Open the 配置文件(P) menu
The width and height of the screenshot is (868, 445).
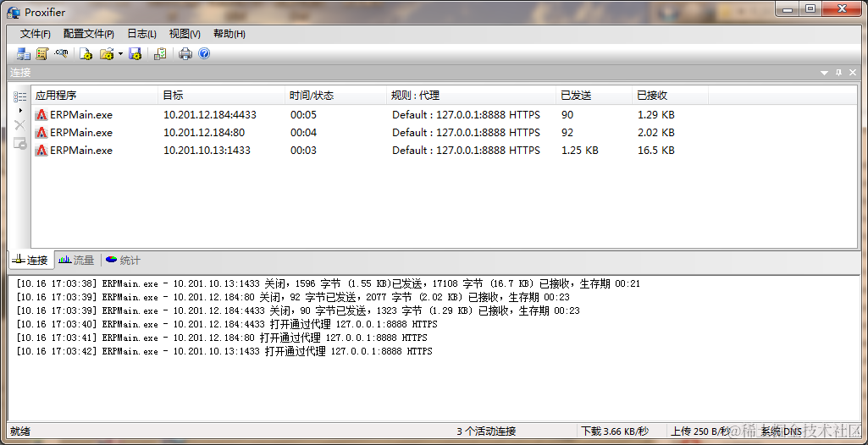coord(89,34)
